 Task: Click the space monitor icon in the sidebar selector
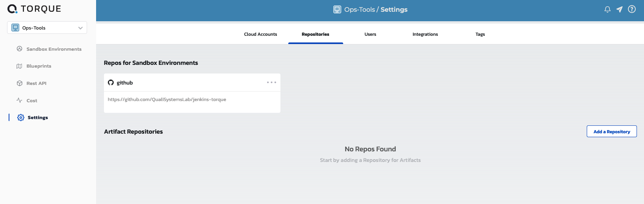15,28
